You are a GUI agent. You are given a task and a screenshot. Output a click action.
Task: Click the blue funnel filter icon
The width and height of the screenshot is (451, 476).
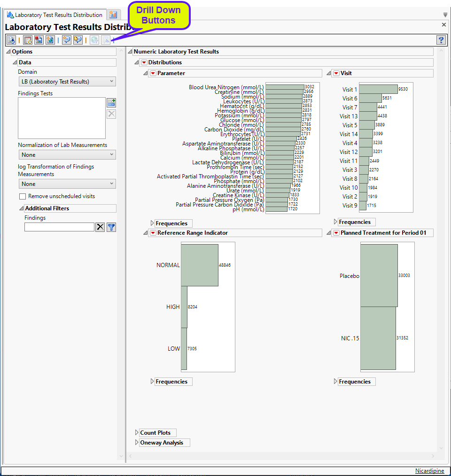click(x=111, y=227)
